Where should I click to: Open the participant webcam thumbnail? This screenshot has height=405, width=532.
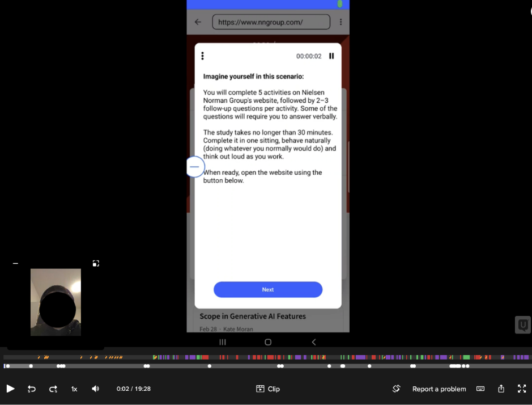[56, 302]
